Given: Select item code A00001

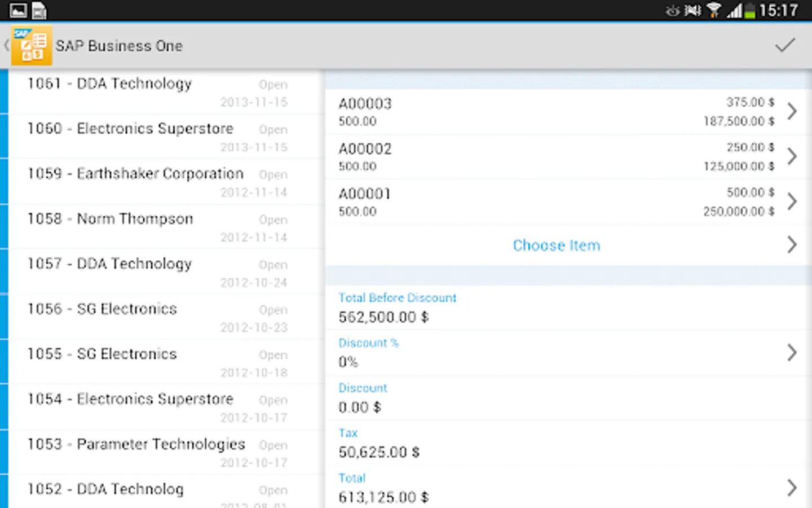Looking at the screenshot, I should (364, 194).
